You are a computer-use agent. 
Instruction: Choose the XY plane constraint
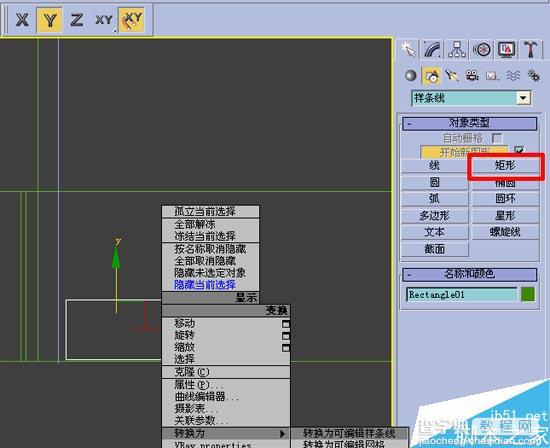(x=103, y=20)
